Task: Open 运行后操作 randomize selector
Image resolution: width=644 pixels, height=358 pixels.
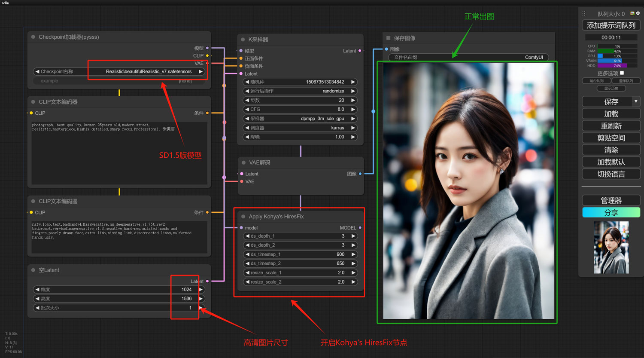Action: (x=300, y=91)
